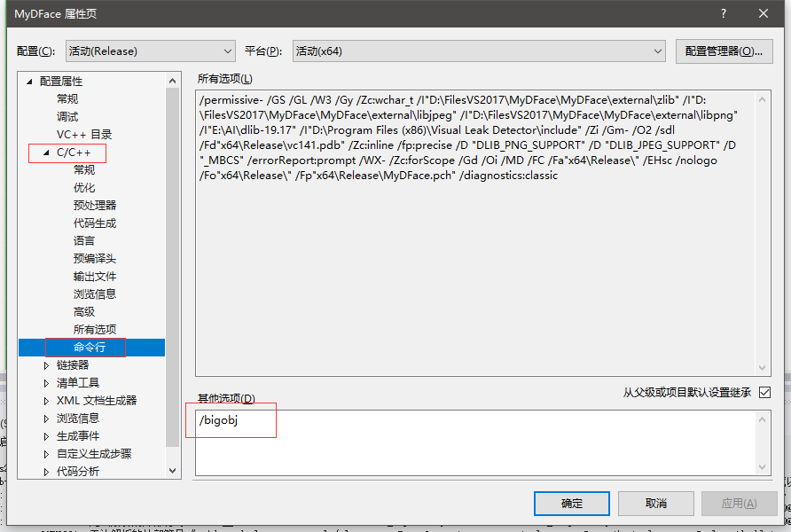Select the XML 文档生成器 item label

point(97,401)
